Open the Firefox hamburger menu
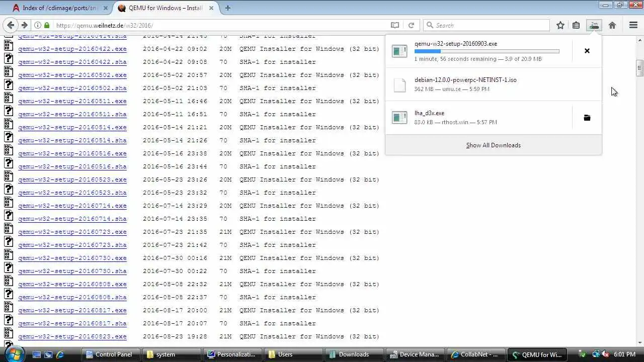The width and height of the screenshot is (644, 362). click(x=633, y=25)
